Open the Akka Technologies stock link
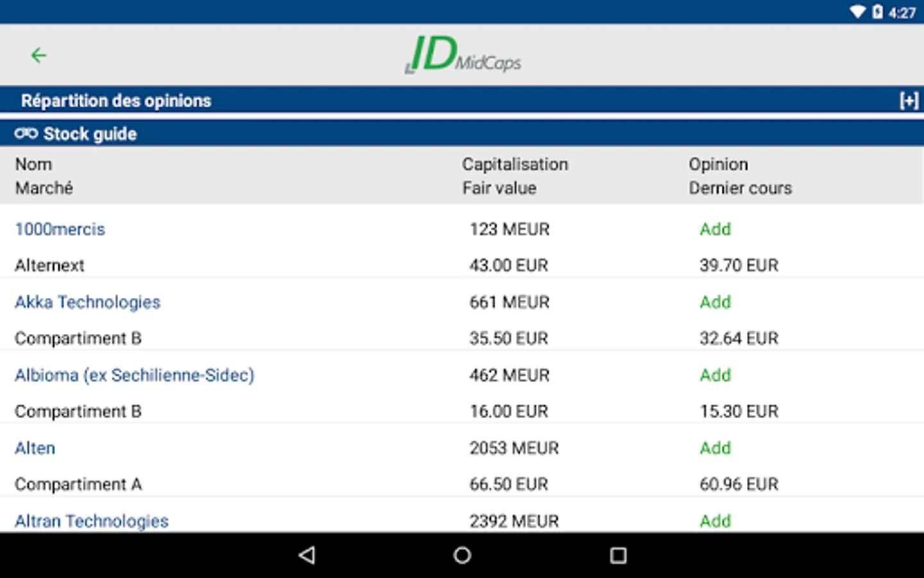This screenshot has width=924, height=578. click(x=87, y=302)
